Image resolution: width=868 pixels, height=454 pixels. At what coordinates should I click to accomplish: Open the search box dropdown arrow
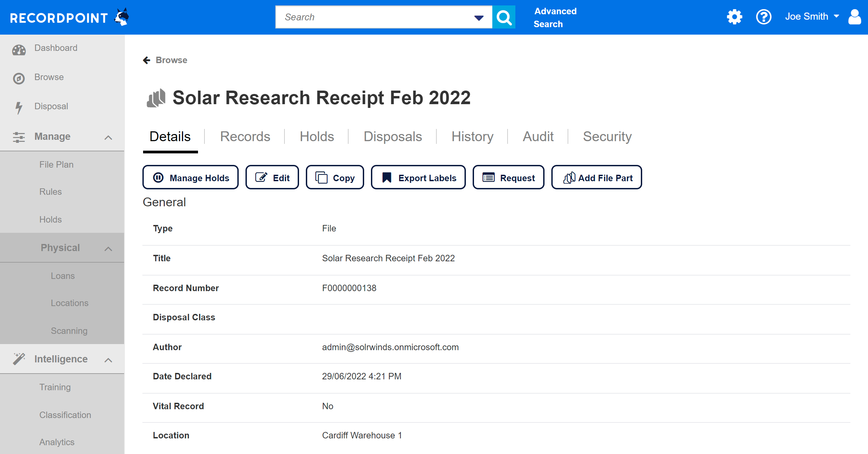(x=479, y=18)
